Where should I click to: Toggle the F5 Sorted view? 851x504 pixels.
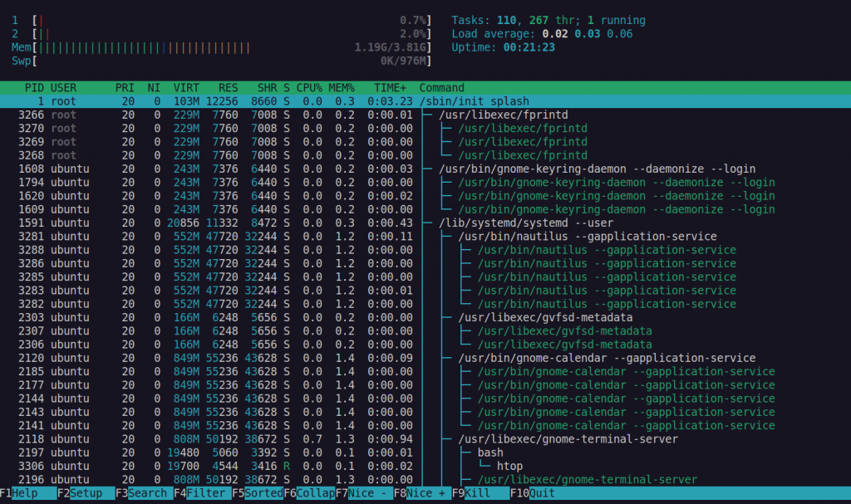(x=258, y=493)
